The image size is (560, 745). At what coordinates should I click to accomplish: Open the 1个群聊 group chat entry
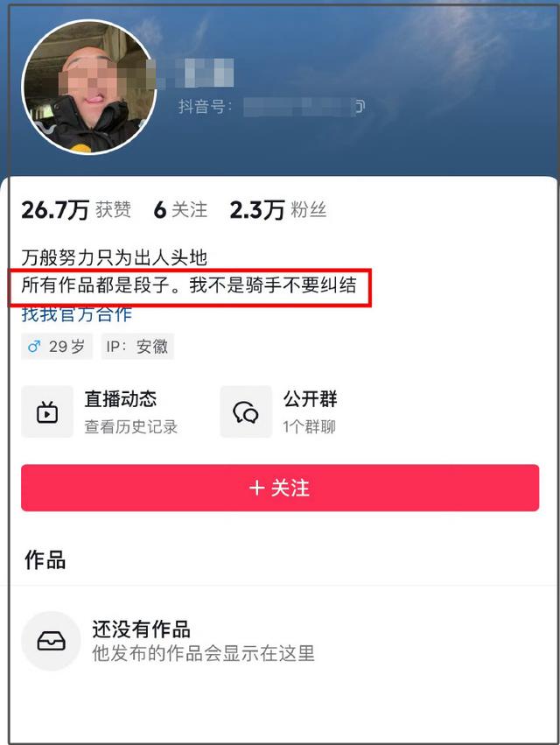pos(310,426)
